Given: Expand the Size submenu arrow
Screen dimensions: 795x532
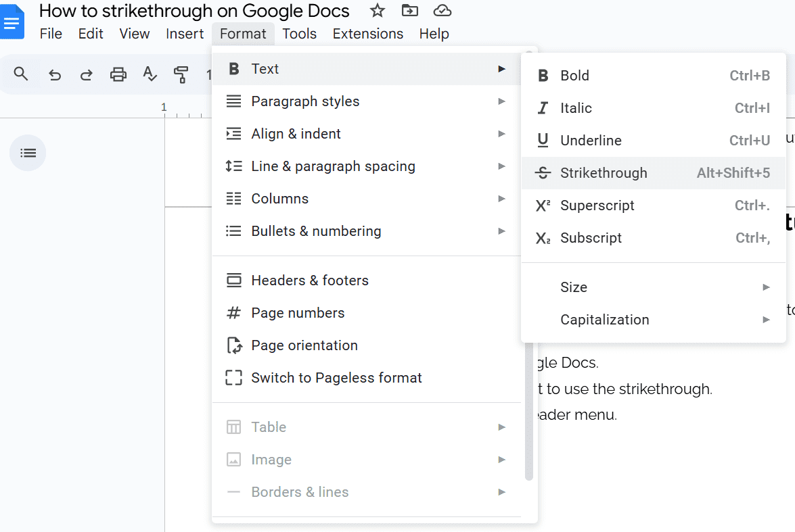Looking at the screenshot, I should click(766, 287).
